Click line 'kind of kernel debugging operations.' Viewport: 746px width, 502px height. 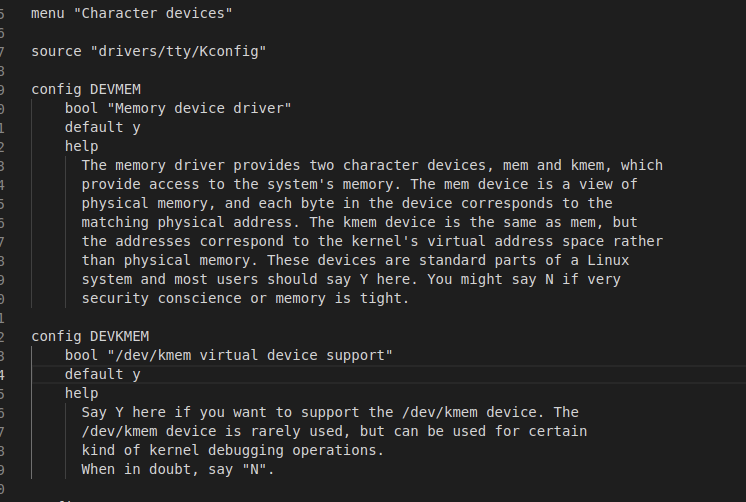pos(233,451)
